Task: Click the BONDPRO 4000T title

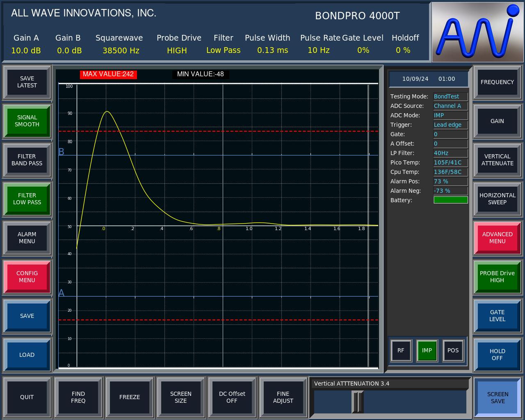Action: [x=357, y=16]
